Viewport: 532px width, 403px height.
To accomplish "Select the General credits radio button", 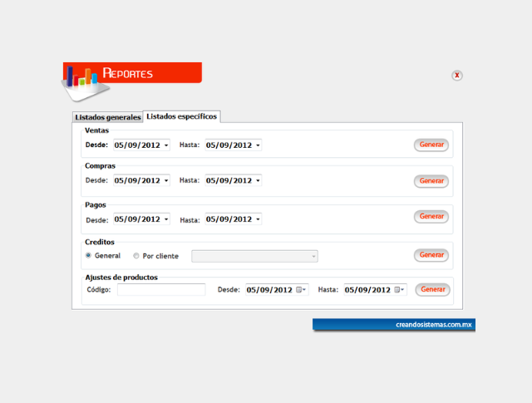I will [x=89, y=256].
